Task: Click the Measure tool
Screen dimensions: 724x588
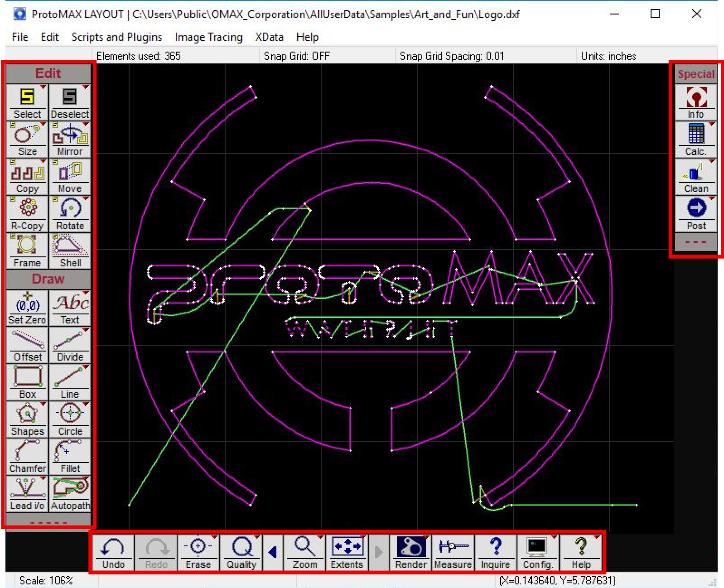Action: (453, 552)
